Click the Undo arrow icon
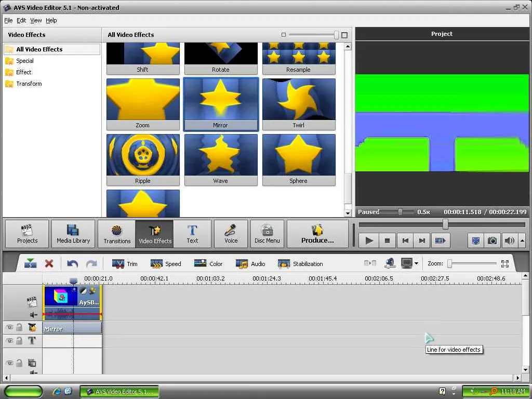 tap(72, 263)
